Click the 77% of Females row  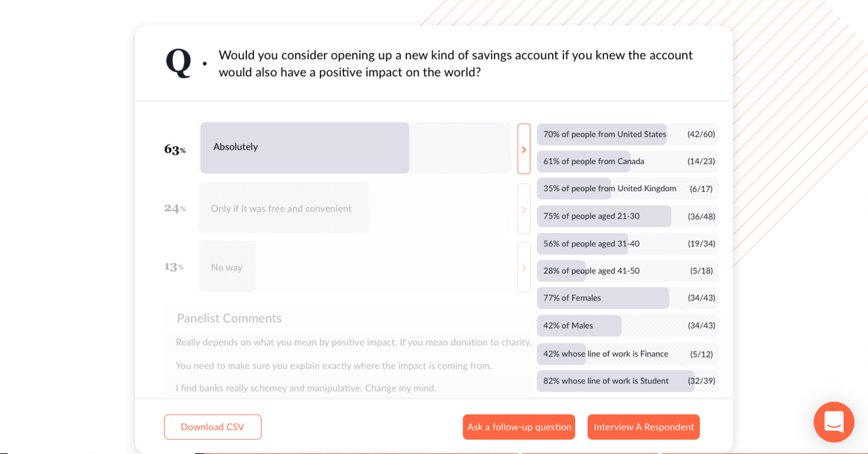[x=627, y=298]
